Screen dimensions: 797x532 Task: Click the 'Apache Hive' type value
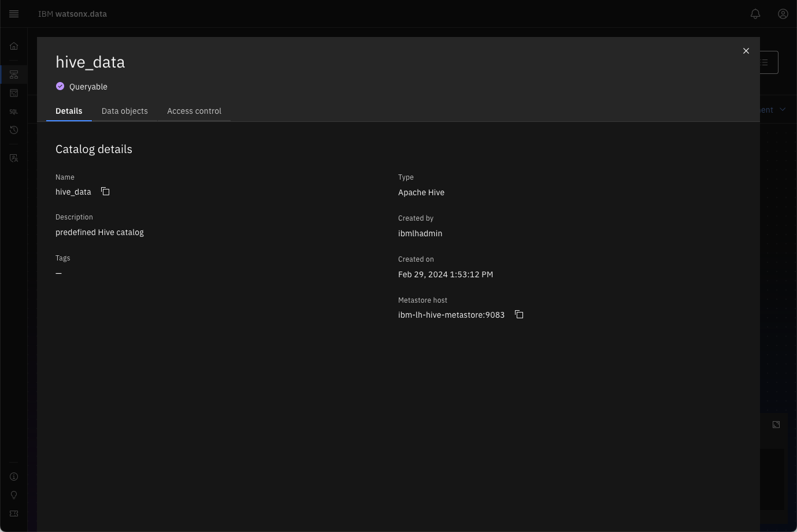click(x=421, y=192)
